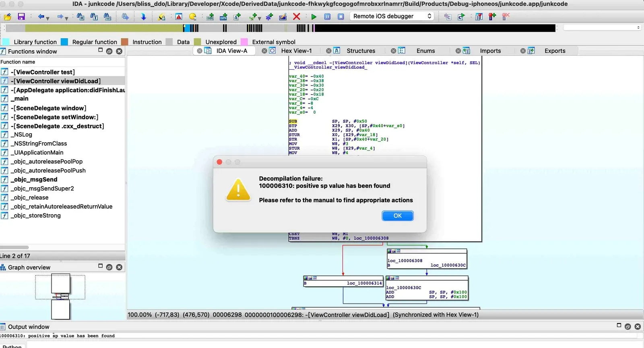Expand the back-arrow history dropdown
Image resolution: width=644 pixels, height=348 pixels.
[x=47, y=18]
